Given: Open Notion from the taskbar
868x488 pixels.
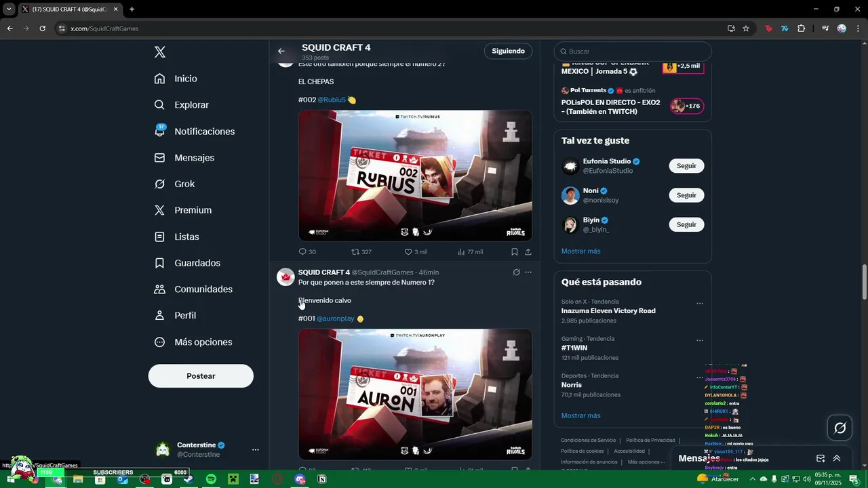Looking at the screenshot, I should tap(322, 479).
